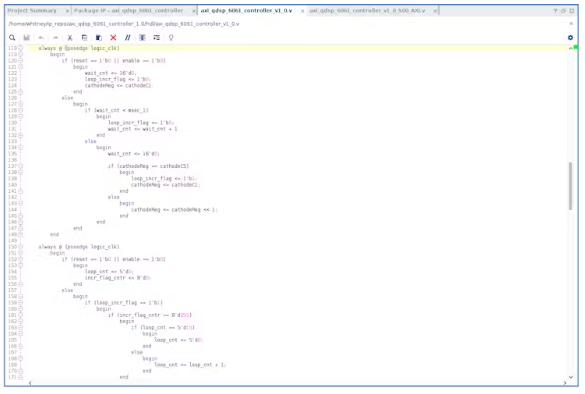Switch to Package IP - axi_qdsp_6061_controller tab

(x=129, y=10)
